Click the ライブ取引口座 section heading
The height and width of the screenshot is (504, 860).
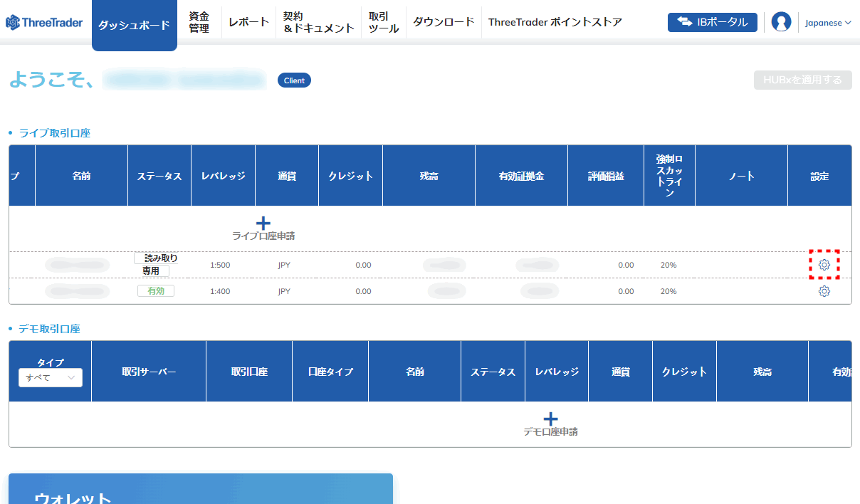tap(55, 133)
